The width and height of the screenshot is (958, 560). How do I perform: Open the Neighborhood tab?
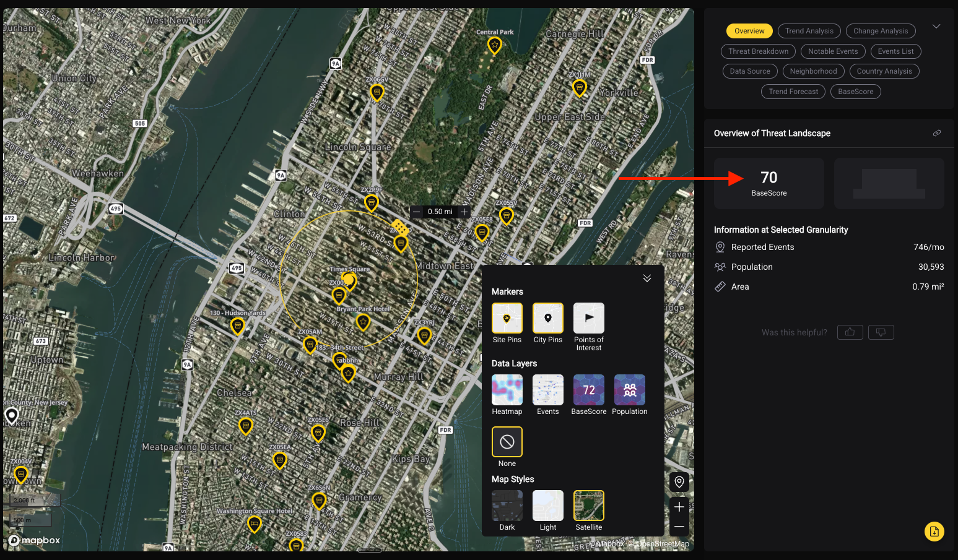[813, 71]
